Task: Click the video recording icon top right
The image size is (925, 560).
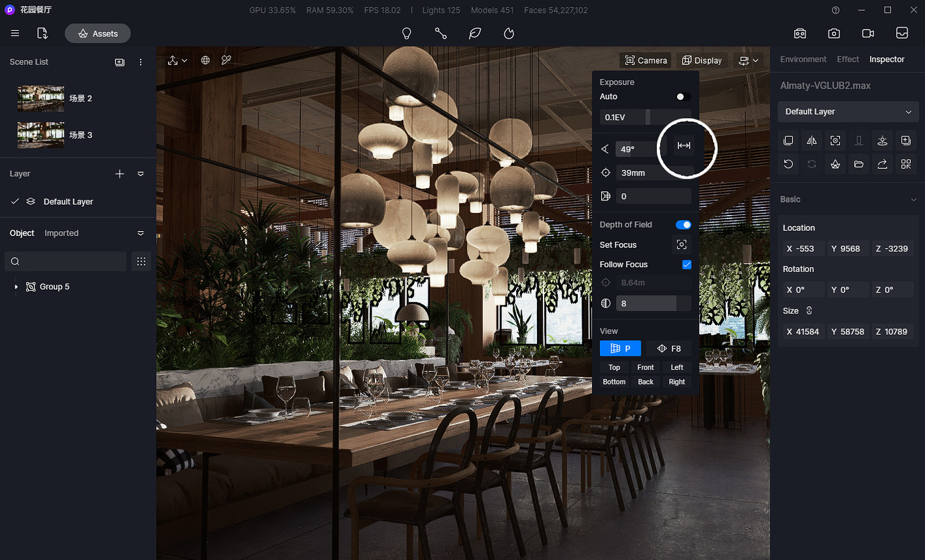Action: pos(867,33)
